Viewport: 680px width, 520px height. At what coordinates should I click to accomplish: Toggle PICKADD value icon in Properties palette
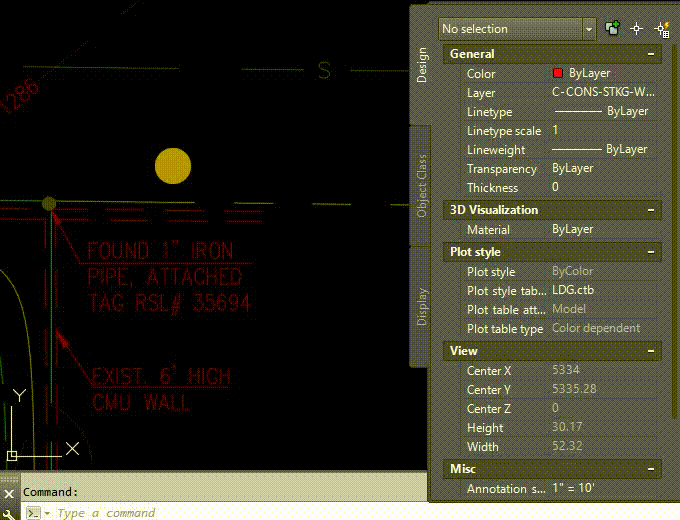pos(612,29)
